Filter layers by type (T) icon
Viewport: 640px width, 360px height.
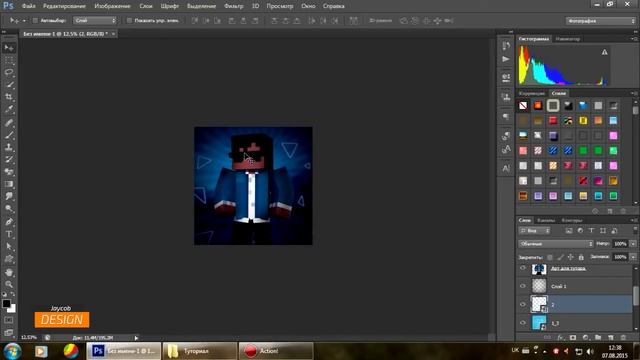(x=591, y=231)
